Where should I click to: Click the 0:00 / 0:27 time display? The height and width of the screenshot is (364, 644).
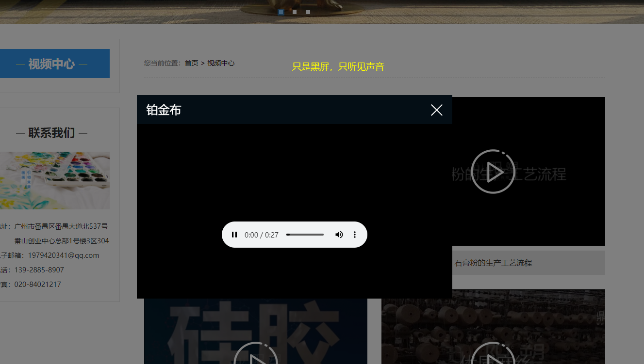tap(262, 235)
